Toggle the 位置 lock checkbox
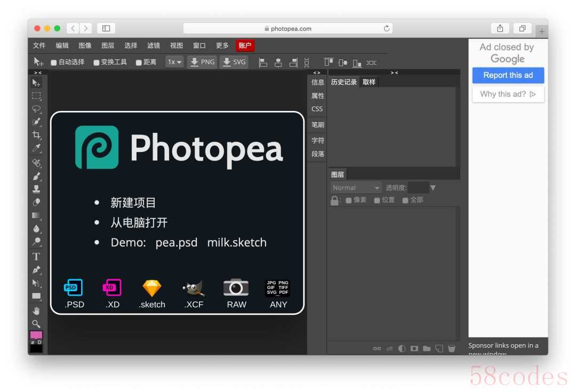The height and width of the screenshot is (392, 576). (377, 200)
